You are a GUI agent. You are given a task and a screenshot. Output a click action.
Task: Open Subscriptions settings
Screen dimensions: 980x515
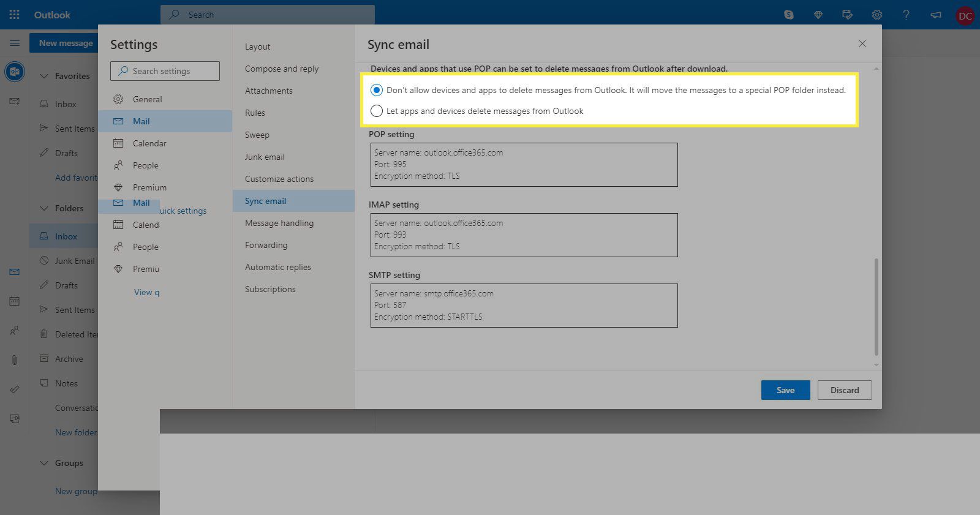coord(293,289)
